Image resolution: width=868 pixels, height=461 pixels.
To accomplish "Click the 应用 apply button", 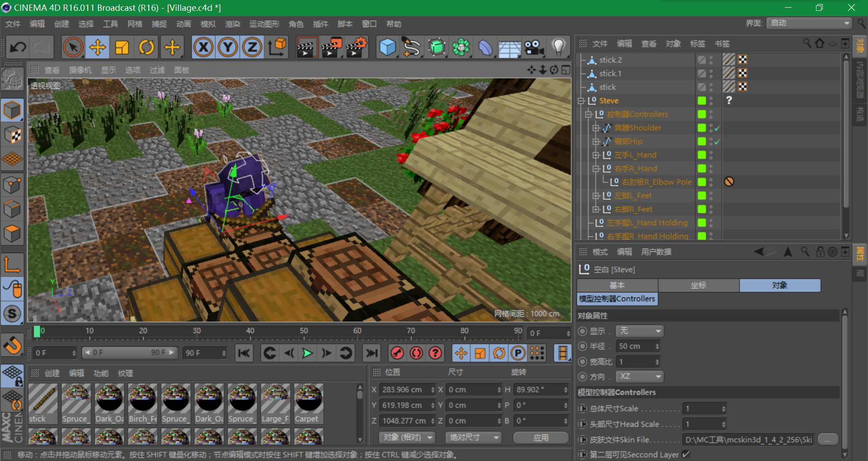I will (x=541, y=437).
